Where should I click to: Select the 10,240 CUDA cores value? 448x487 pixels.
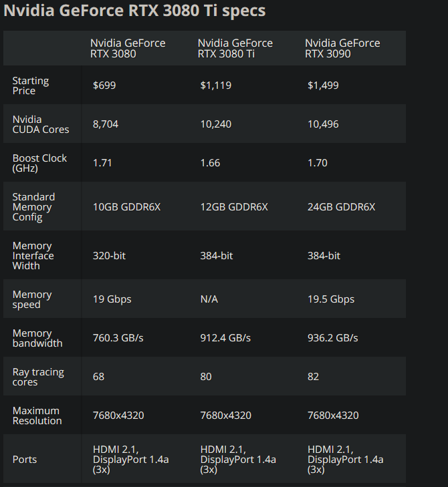[x=216, y=124]
